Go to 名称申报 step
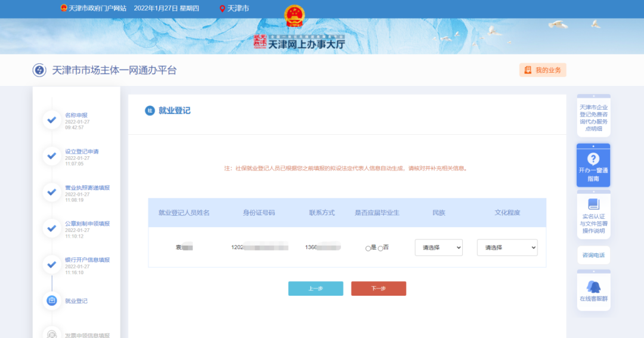Image resolution: width=644 pixels, height=338 pixels. 76,116
